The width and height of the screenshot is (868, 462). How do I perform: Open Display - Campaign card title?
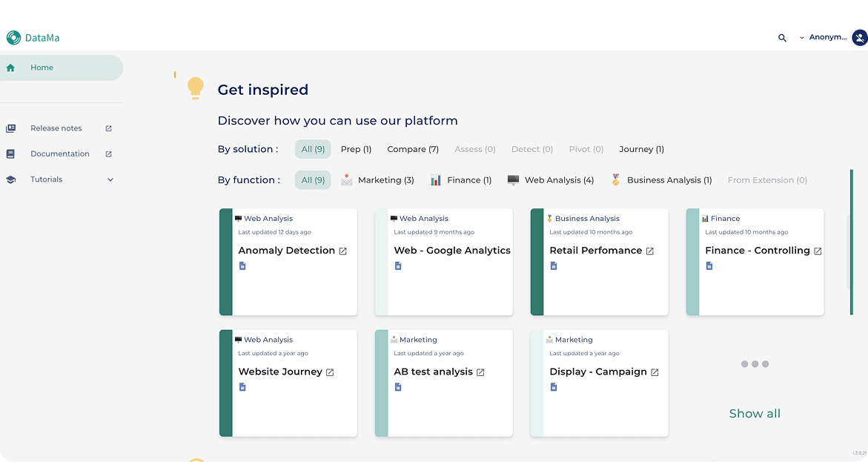(x=598, y=372)
